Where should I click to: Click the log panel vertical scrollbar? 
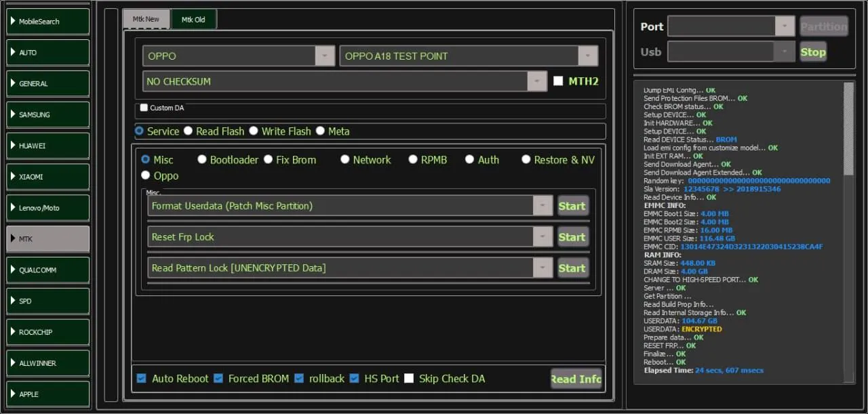[848, 230]
